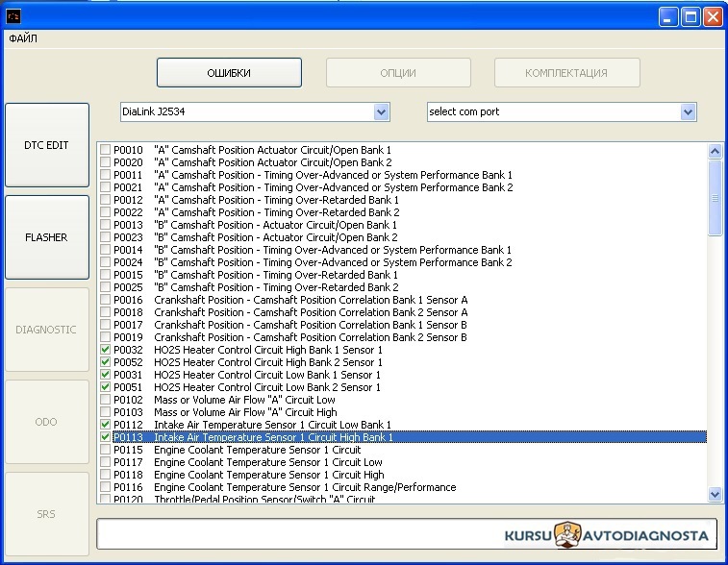Check the P0118 Coolant Circuit High checkbox
The image size is (728, 565).
click(106, 475)
